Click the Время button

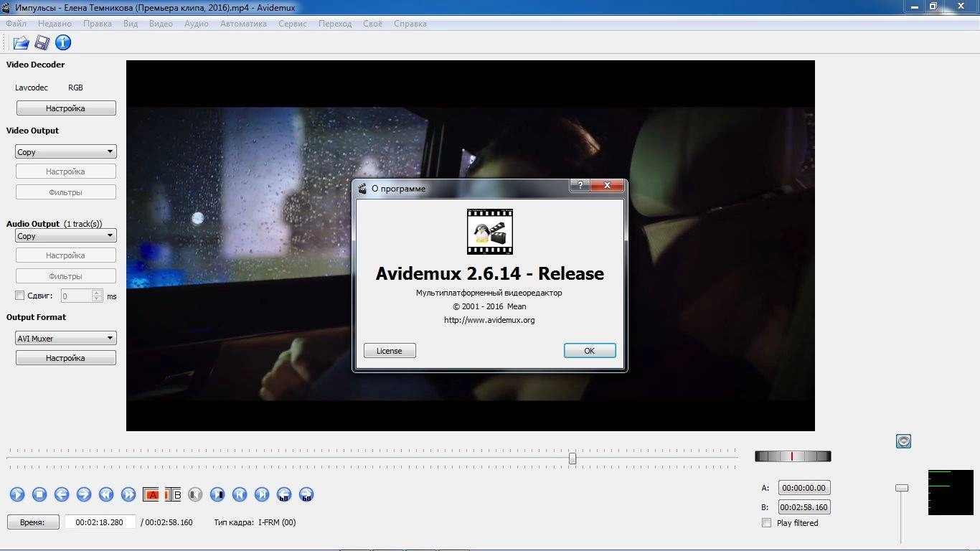32,522
